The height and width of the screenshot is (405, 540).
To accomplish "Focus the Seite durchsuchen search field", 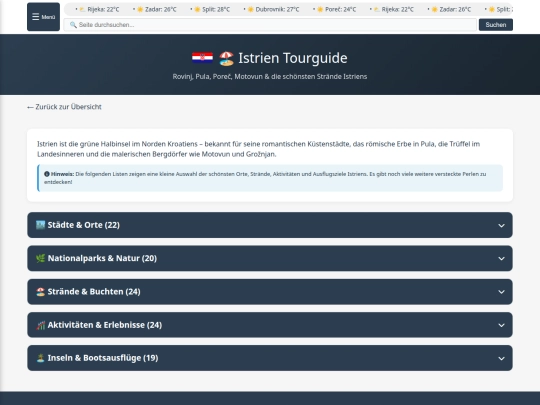I will [x=270, y=25].
